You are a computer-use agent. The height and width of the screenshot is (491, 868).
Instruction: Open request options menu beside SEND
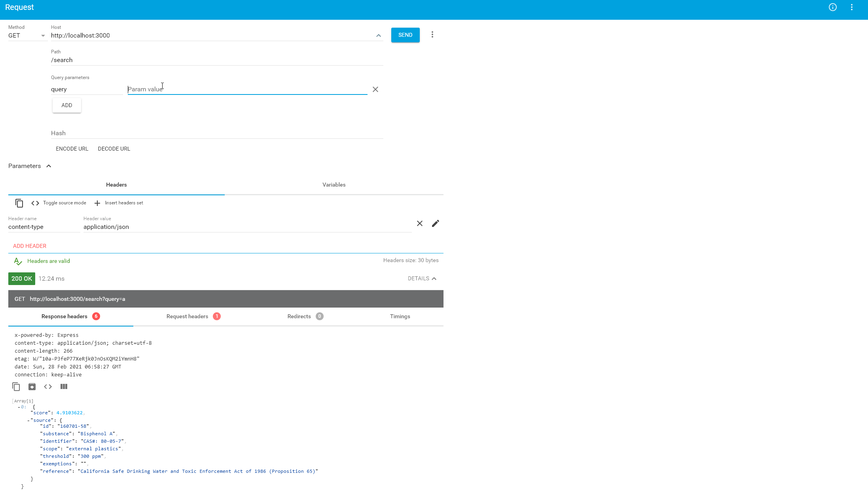pos(432,35)
